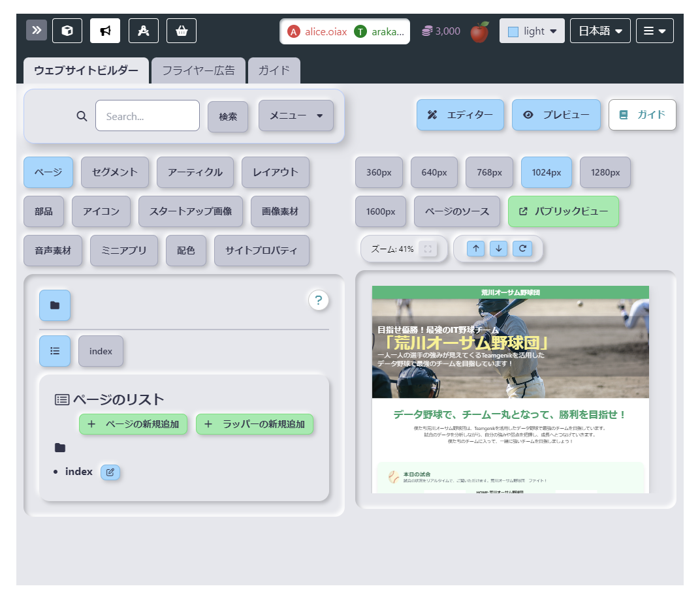View ページのソース
The width and height of the screenshot is (700, 599).
click(x=457, y=211)
